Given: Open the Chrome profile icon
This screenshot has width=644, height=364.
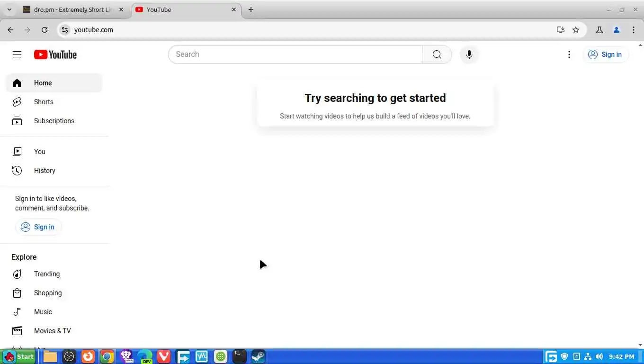Looking at the screenshot, I should click(x=617, y=30).
